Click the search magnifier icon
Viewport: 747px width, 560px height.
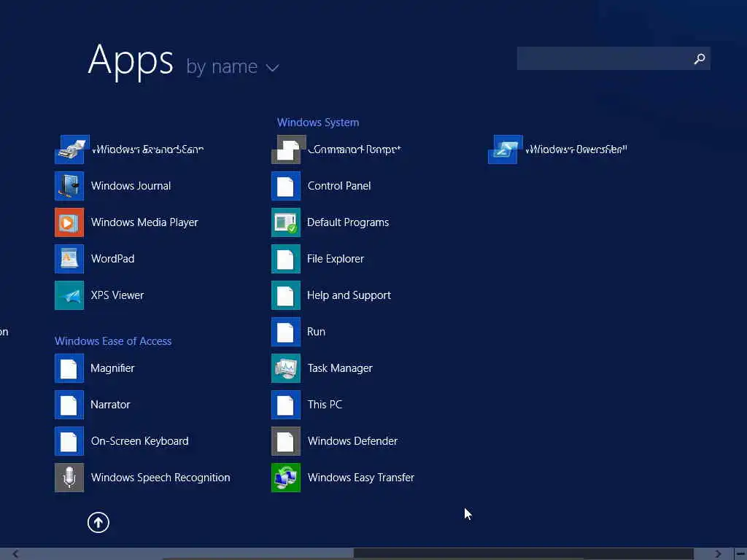tap(700, 58)
